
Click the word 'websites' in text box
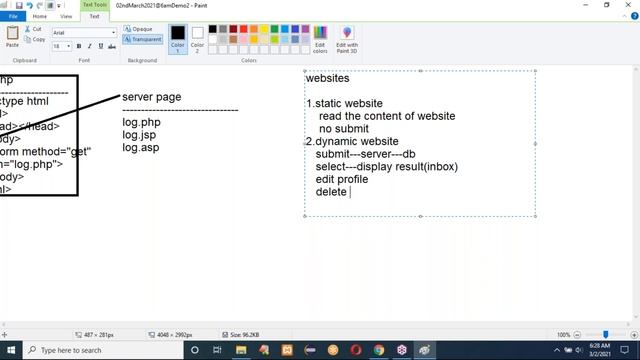click(x=327, y=78)
